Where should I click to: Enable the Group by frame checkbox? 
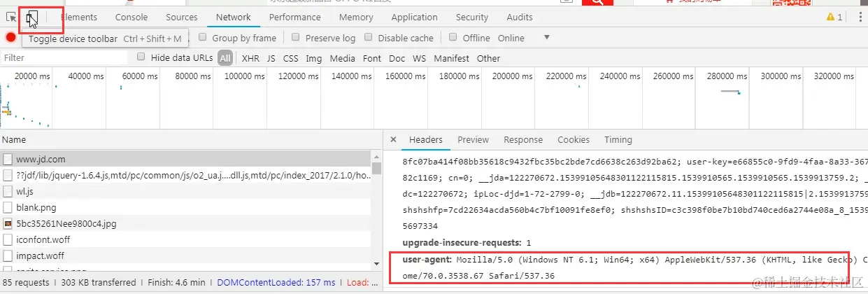[203, 37]
